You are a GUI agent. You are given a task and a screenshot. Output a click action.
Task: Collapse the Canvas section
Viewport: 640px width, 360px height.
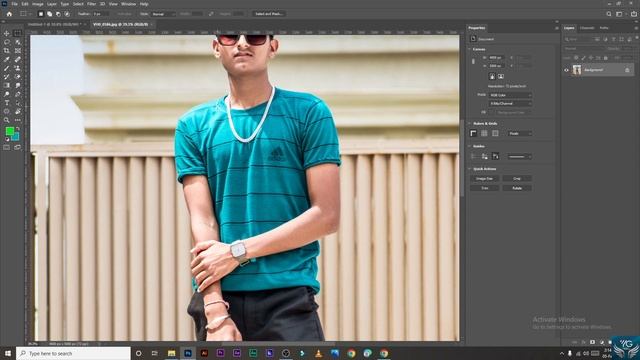tap(469, 49)
